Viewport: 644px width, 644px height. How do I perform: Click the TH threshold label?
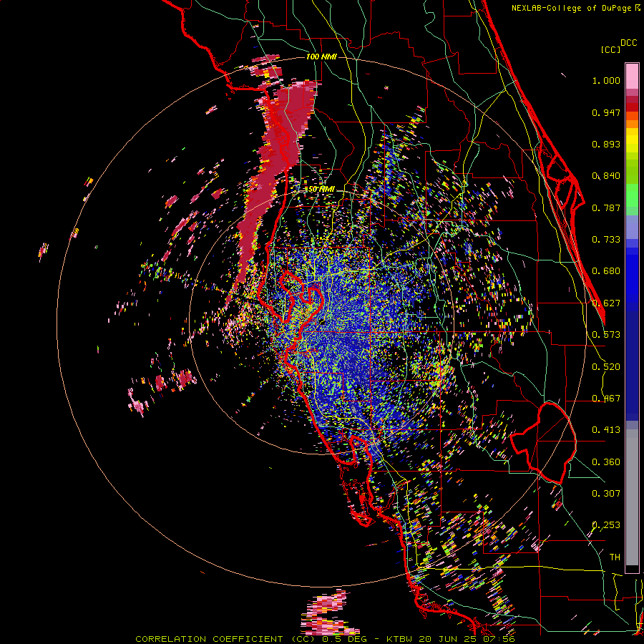[x=615, y=557]
